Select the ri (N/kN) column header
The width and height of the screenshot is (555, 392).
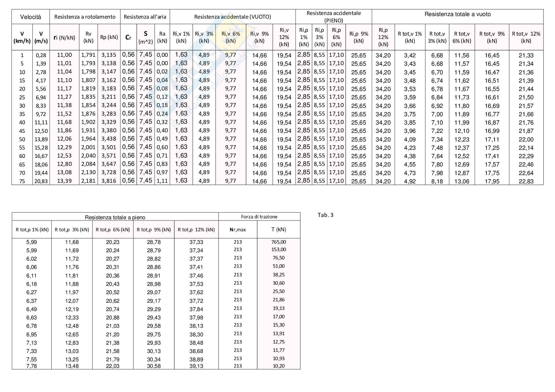tap(65, 38)
